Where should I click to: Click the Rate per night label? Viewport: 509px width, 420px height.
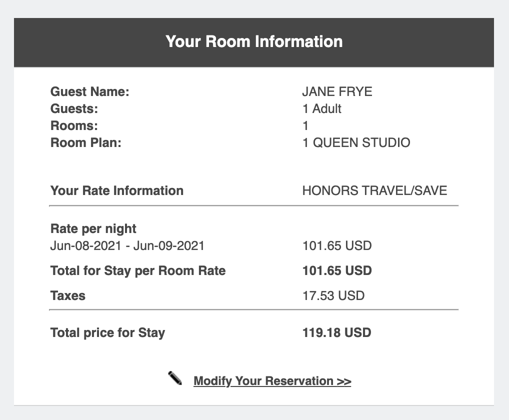pyautogui.click(x=93, y=229)
